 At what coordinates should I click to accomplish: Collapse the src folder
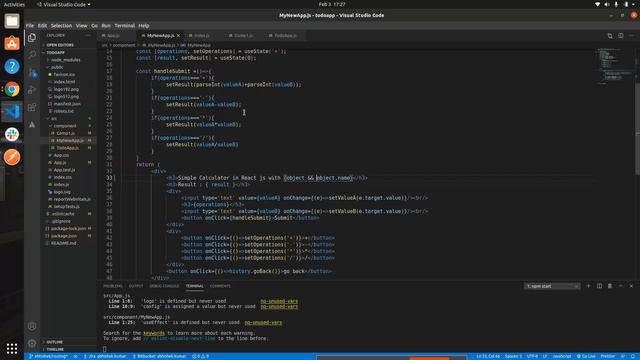(x=54, y=119)
